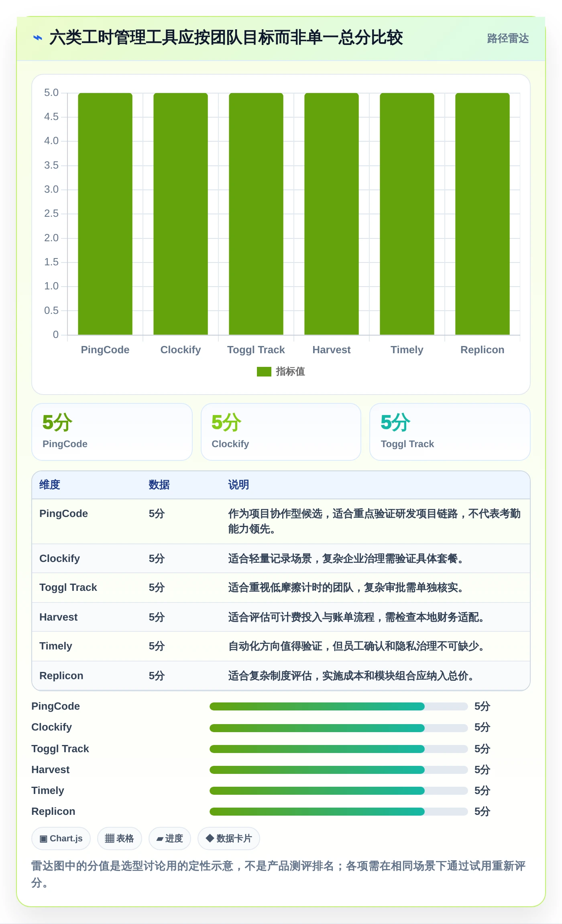Click the Clockify progress bar
This screenshot has height=924, width=562.
tap(338, 728)
